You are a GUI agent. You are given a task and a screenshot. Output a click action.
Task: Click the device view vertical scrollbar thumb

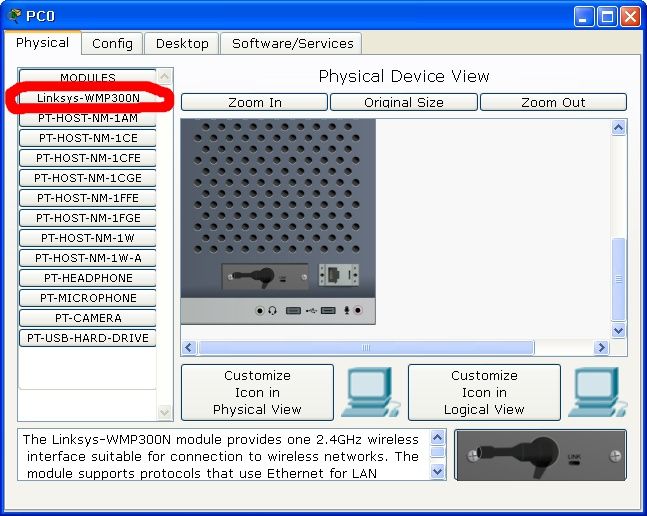click(619, 279)
